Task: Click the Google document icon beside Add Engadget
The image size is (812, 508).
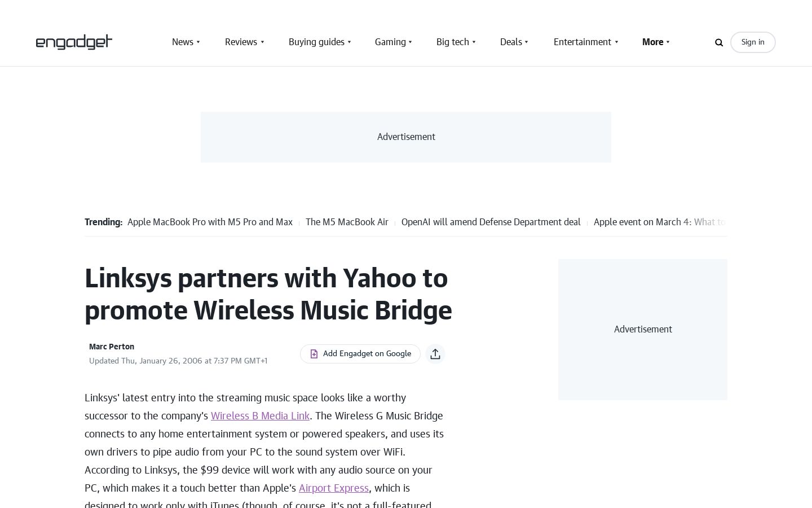Action: [x=314, y=354]
